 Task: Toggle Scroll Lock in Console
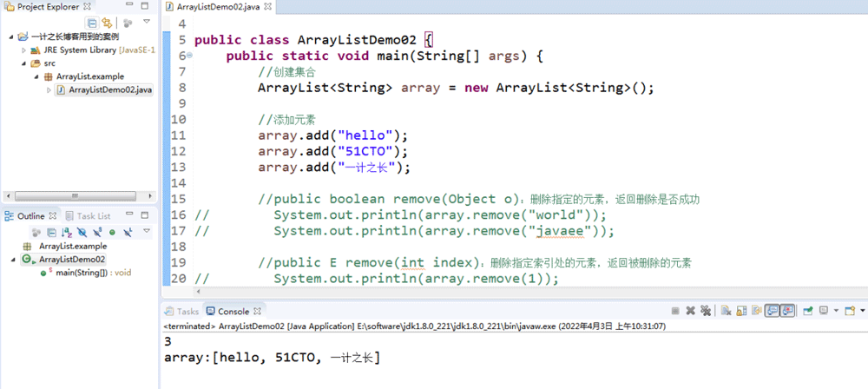point(742,311)
